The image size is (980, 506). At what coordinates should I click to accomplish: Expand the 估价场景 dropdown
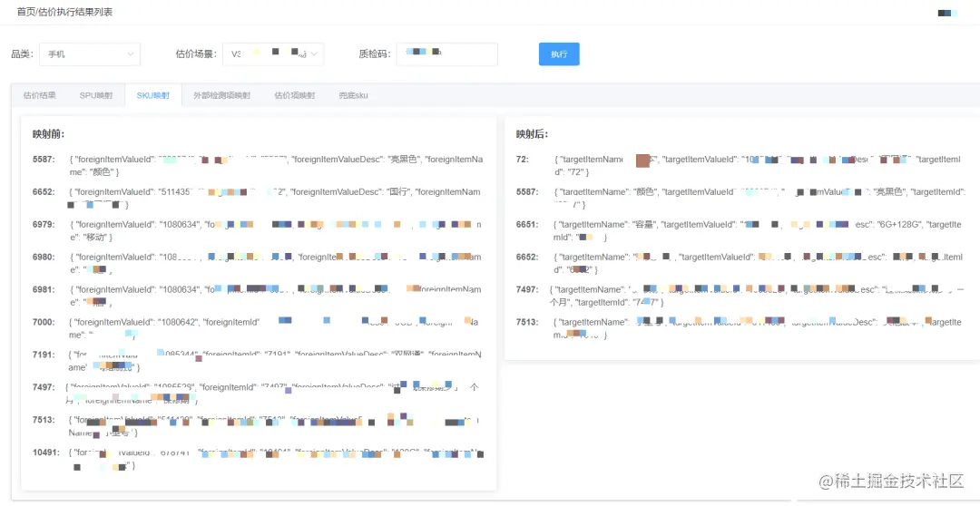click(x=273, y=54)
